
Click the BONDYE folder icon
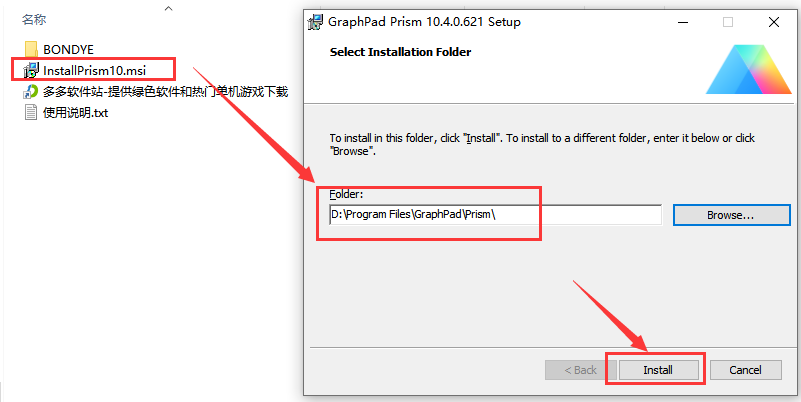coord(31,49)
